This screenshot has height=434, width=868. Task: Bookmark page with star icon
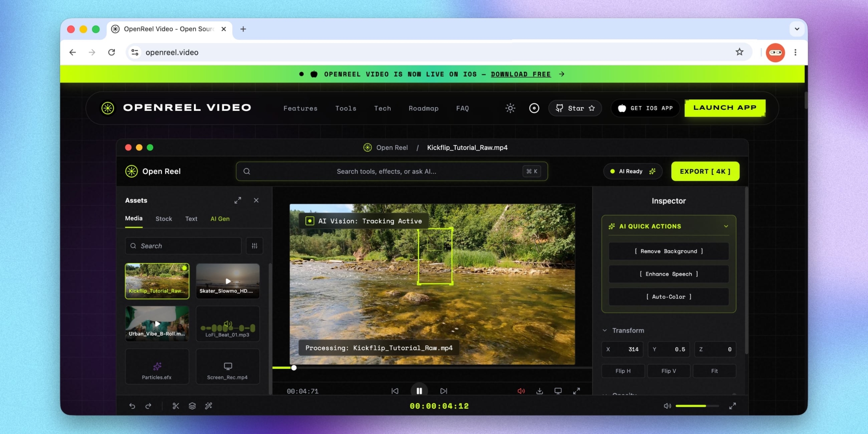coord(739,52)
